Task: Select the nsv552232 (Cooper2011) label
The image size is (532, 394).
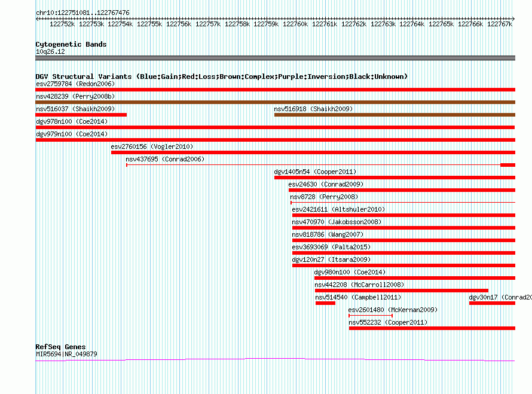Action: tap(388, 322)
